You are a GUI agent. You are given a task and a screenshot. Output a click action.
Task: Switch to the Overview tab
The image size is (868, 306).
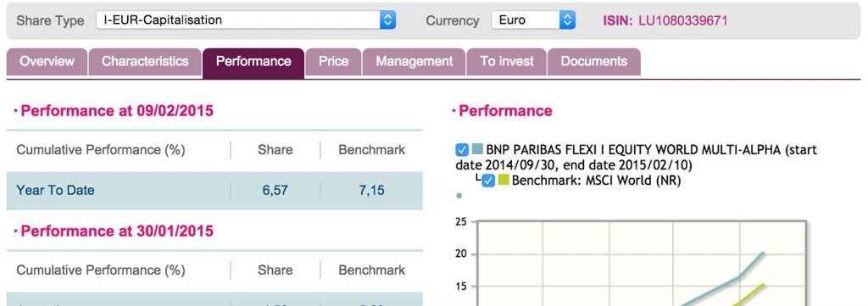point(47,62)
